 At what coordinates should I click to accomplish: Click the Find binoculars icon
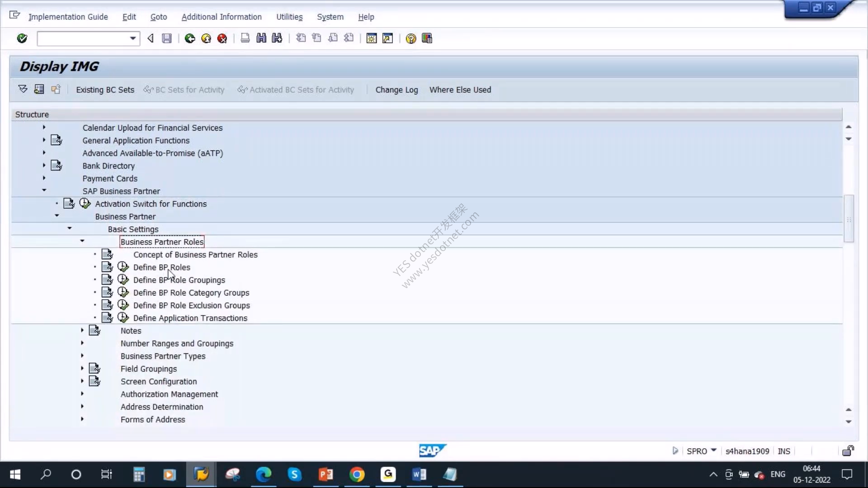tap(261, 38)
